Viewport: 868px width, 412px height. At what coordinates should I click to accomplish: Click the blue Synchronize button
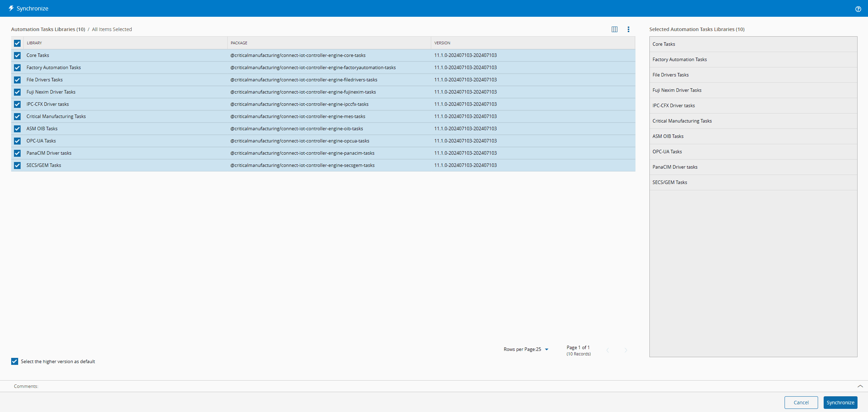pos(840,403)
